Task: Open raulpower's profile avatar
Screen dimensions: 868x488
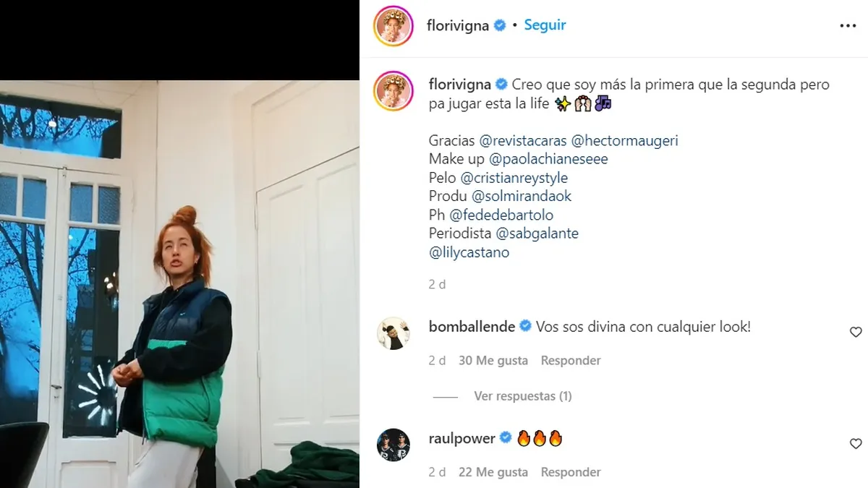Action: point(394,445)
